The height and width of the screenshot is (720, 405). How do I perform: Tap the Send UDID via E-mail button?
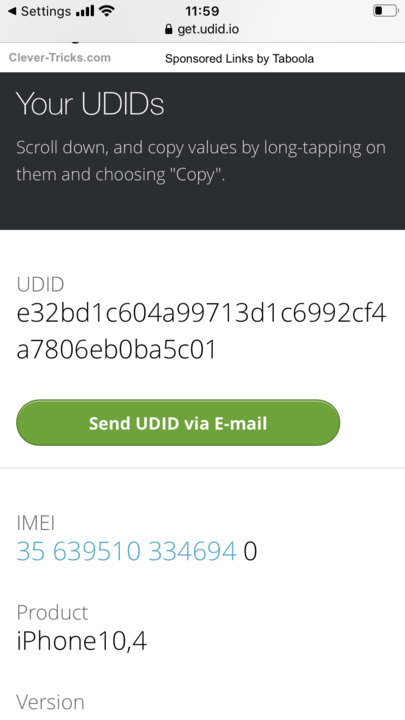coord(178,423)
